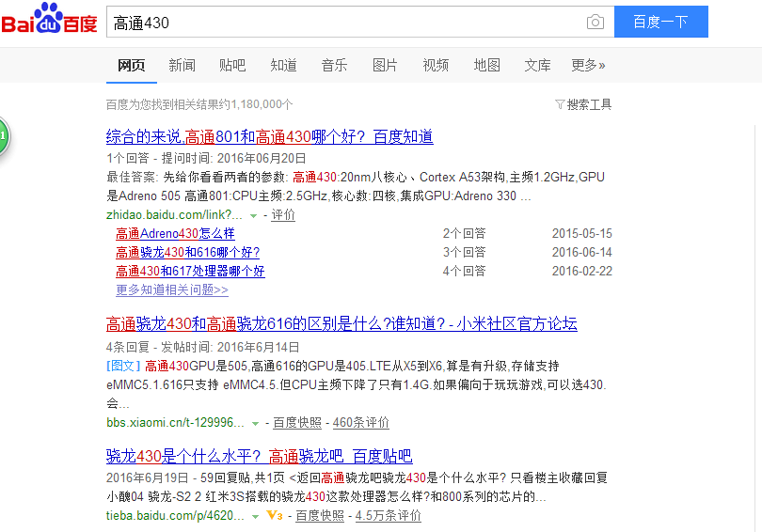Click 3个回答 in sub-results

pos(464,253)
